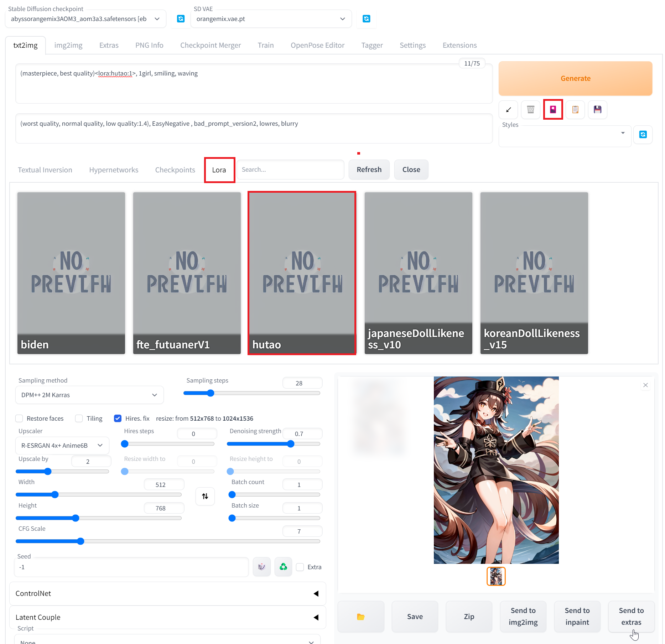The width and height of the screenshot is (665, 644).
Task: Select the Hypernetworks tab
Action: coord(114,170)
